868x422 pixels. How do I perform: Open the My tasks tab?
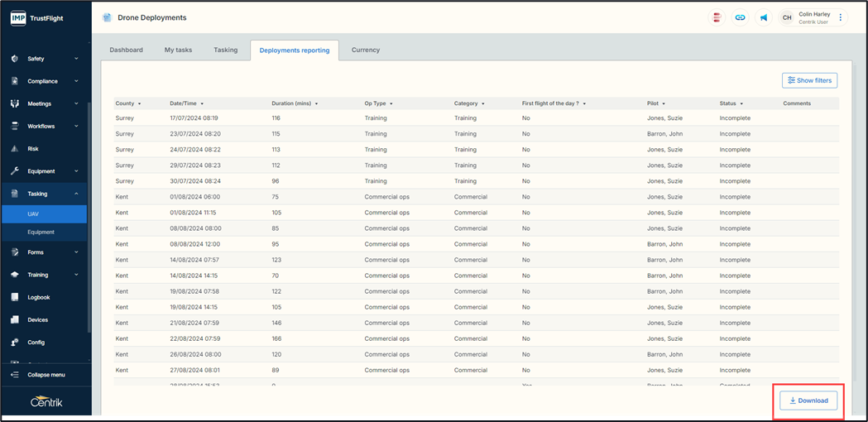tap(178, 50)
